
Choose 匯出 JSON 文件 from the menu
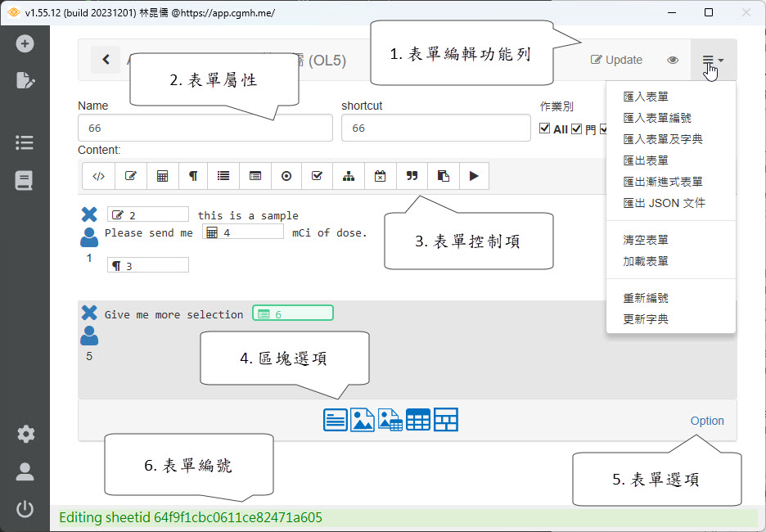pyautogui.click(x=664, y=203)
